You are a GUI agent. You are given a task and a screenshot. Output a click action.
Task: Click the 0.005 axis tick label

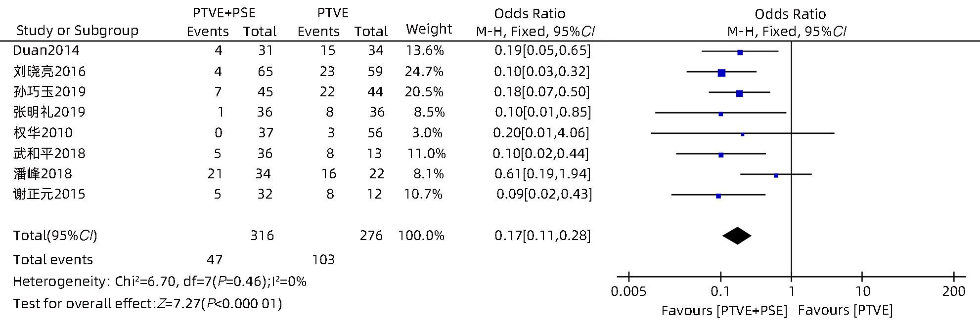pyautogui.click(x=628, y=291)
